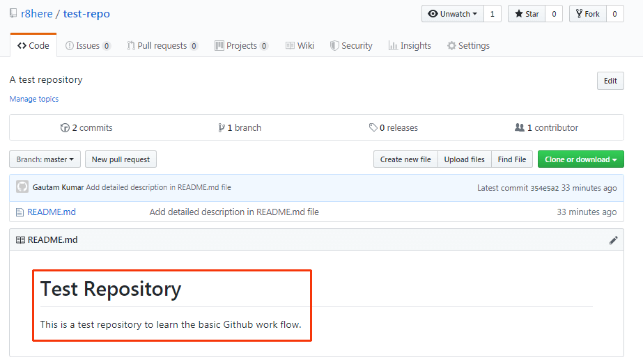This screenshot has height=364, width=643.
Task: Click the "A test repository" description text
Action: click(x=46, y=79)
